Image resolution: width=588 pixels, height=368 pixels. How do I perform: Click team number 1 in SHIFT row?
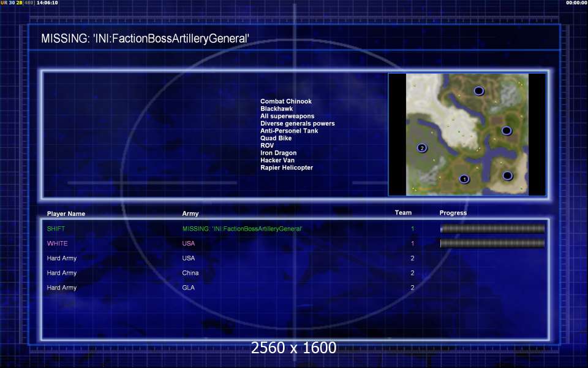[x=412, y=229]
